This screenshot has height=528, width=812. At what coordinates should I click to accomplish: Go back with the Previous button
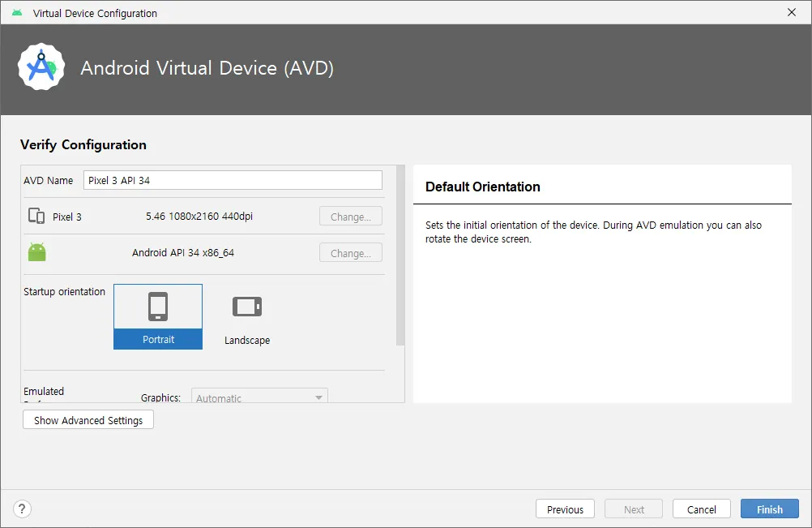(x=565, y=509)
